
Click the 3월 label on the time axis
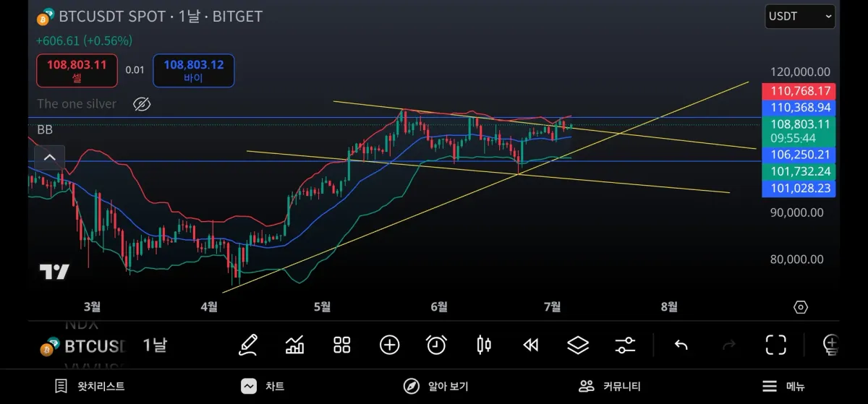point(92,307)
